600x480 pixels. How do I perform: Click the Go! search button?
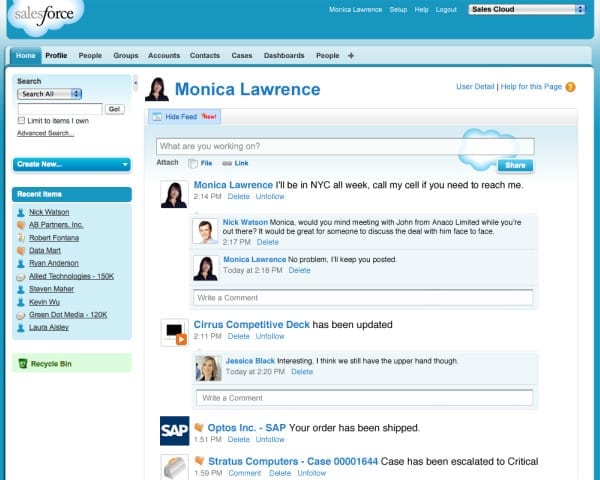pos(114,109)
